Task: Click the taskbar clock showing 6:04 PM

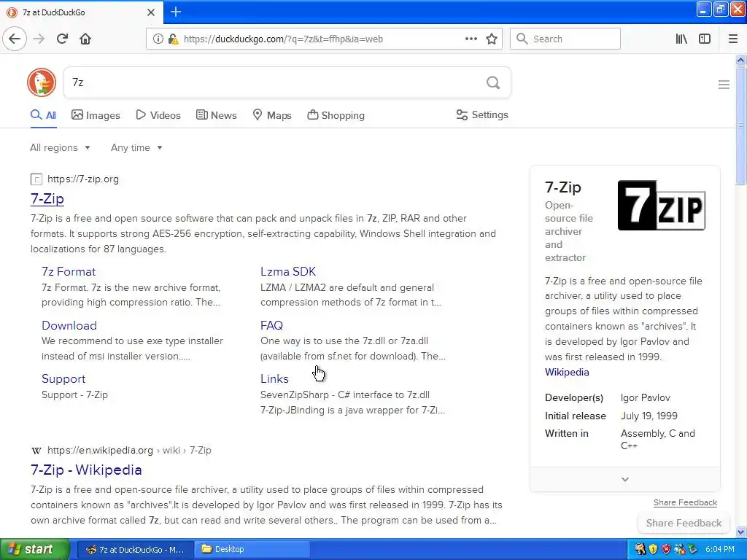Action: coord(719,549)
